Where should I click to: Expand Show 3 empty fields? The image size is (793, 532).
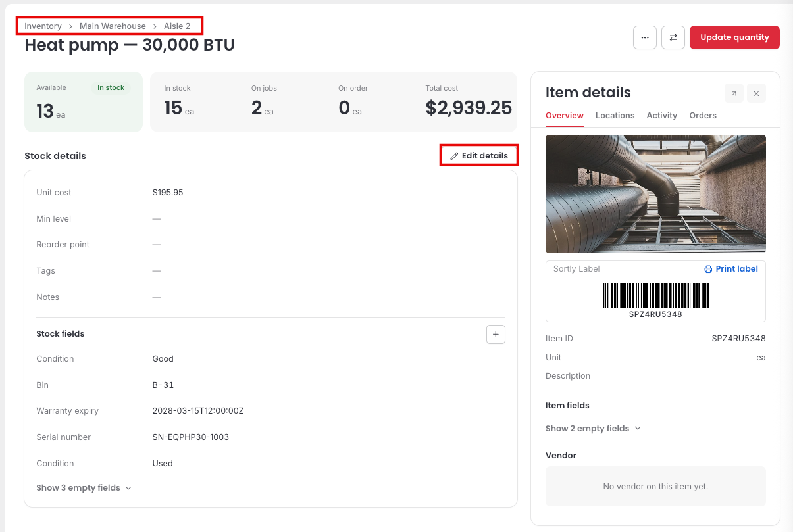coord(84,488)
